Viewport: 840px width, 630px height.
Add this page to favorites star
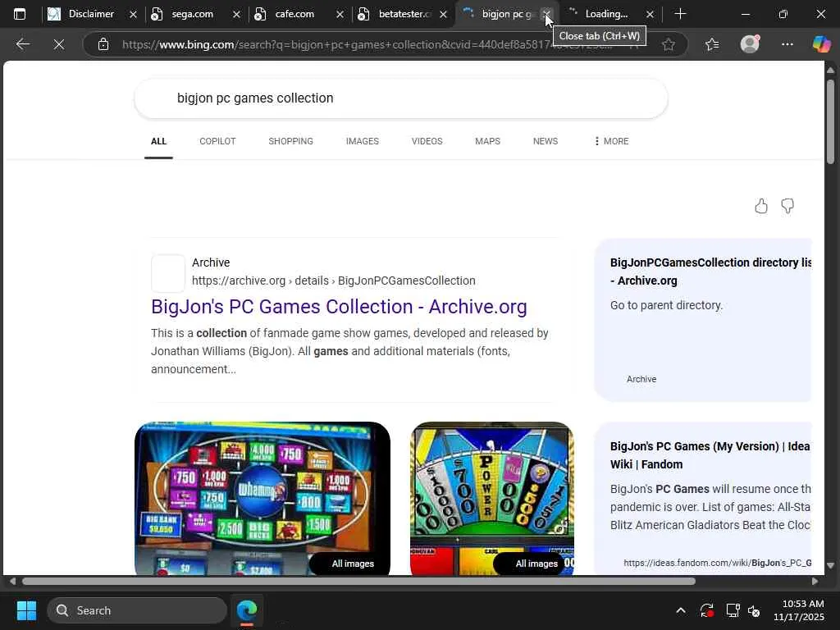coord(668,44)
